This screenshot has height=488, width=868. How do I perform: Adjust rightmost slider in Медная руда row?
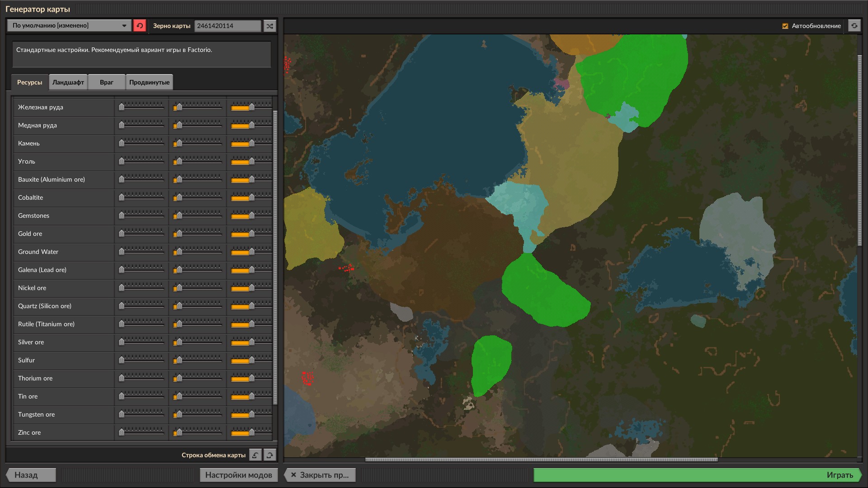(251, 125)
